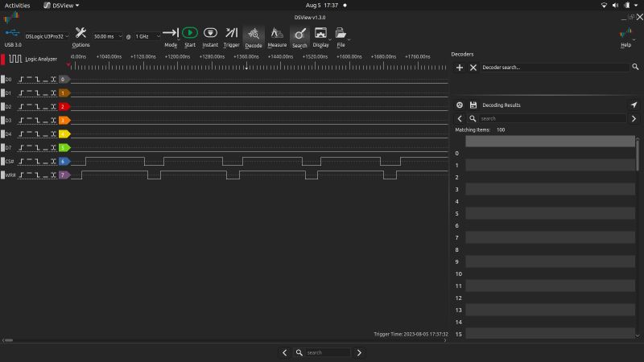Image resolution: width=644 pixels, height=362 pixels.
Task: Set low level trigger on D3
Action: [x=45, y=120]
